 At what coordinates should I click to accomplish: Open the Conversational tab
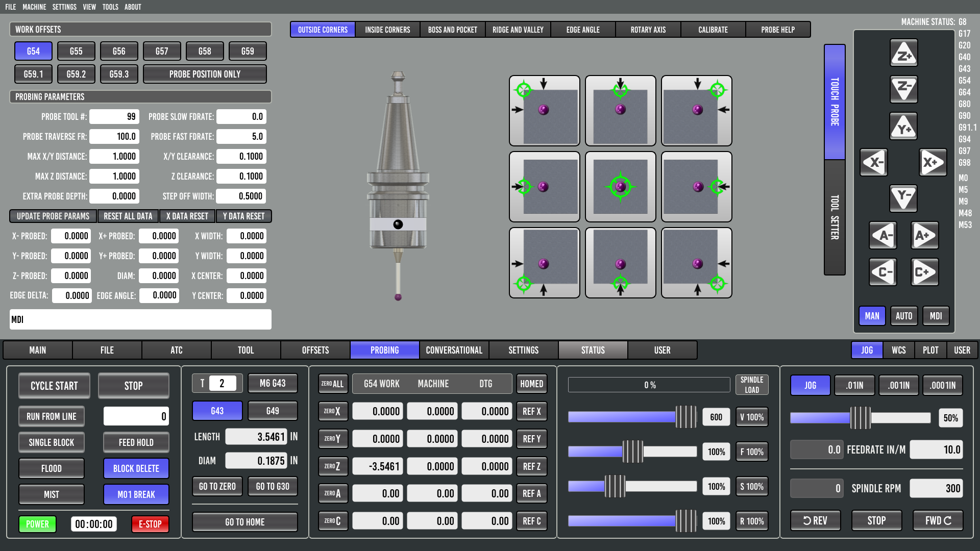(x=454, y=350)
